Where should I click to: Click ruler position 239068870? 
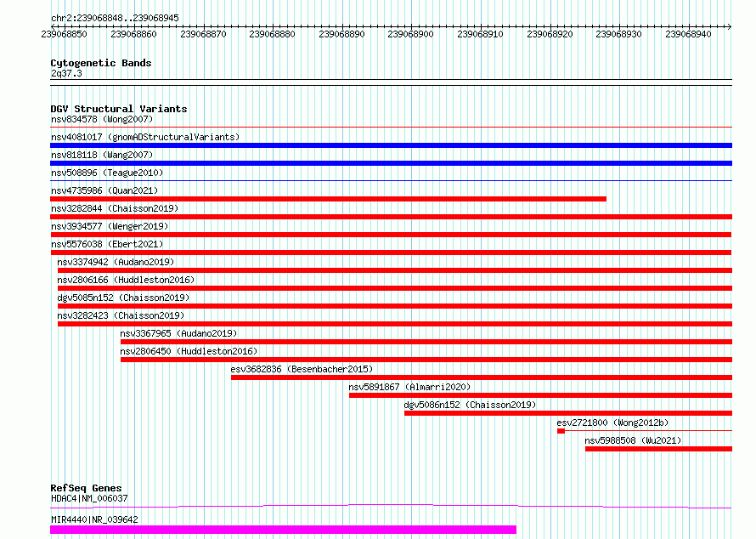(203, 34)
